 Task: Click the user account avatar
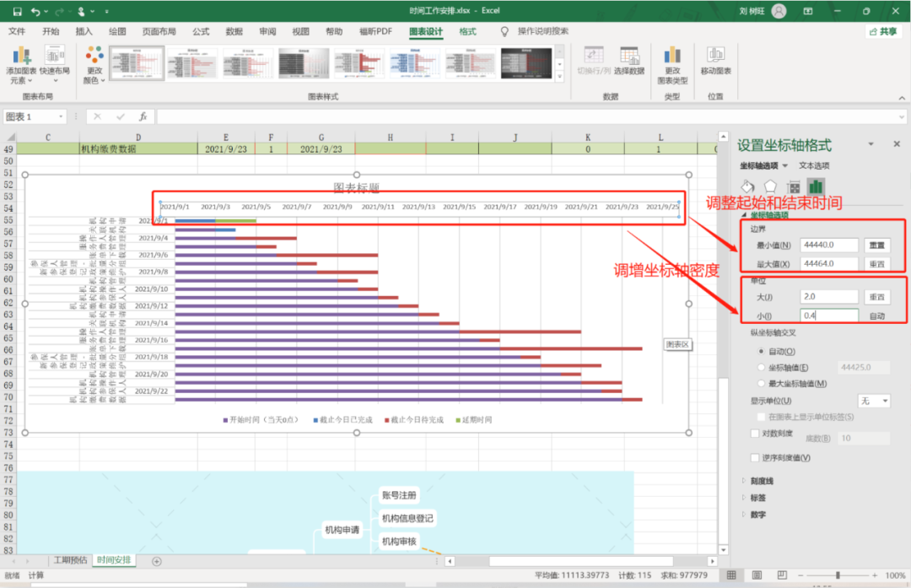pyautogui.click(x=779, y=11)
